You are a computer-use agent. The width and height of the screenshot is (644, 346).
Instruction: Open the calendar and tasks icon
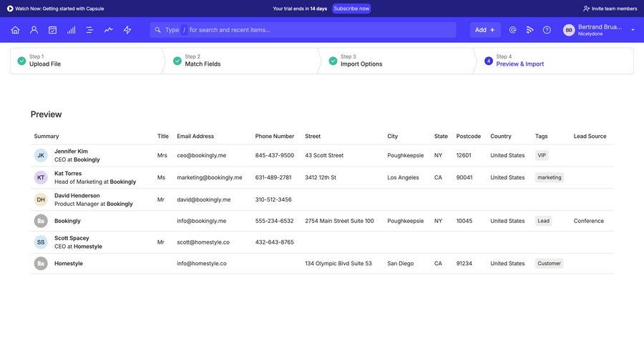pyautogui.click(x=52, y=30)
